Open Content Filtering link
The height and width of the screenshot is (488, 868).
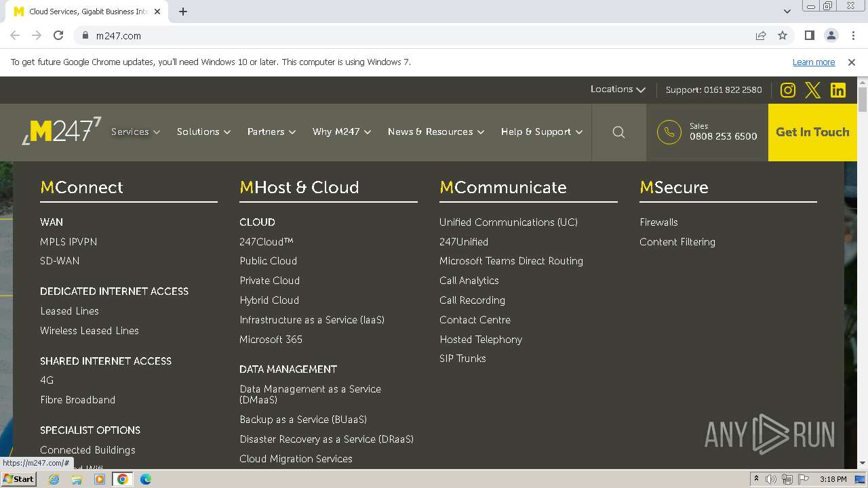point(677,242)
